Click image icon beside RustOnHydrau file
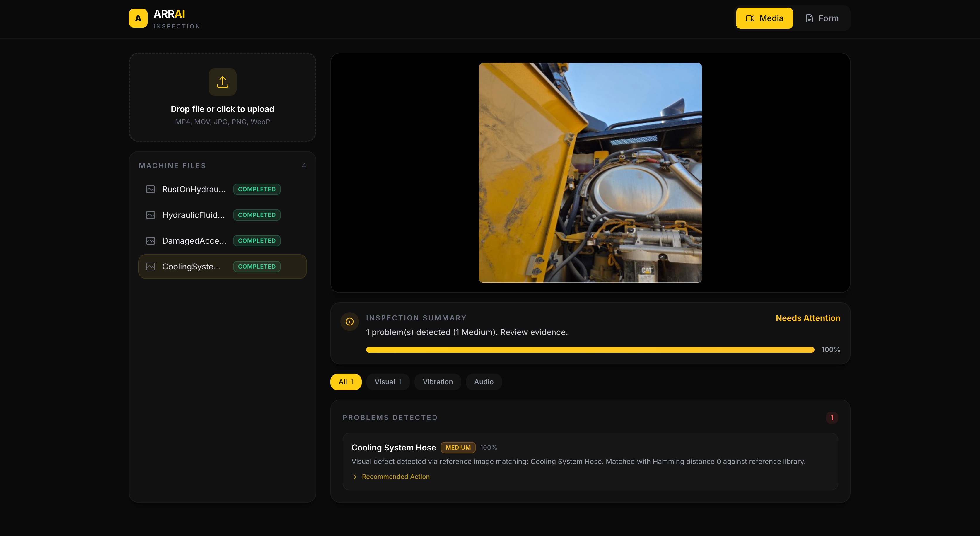The width and height of the screenshot is (980, 536). 150,189
